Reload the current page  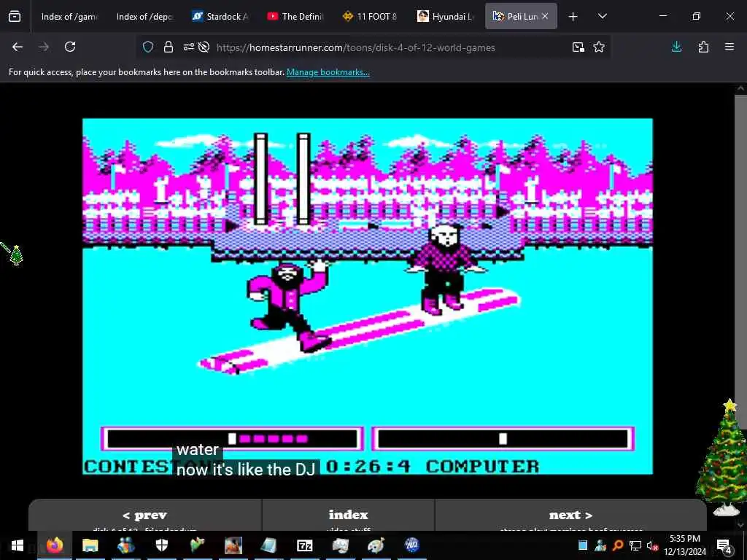click(x=70, y=47)
